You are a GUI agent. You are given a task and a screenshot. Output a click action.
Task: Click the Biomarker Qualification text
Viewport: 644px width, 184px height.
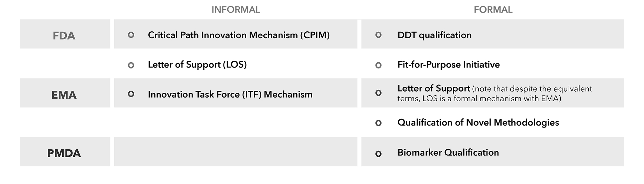coord(448,152)
